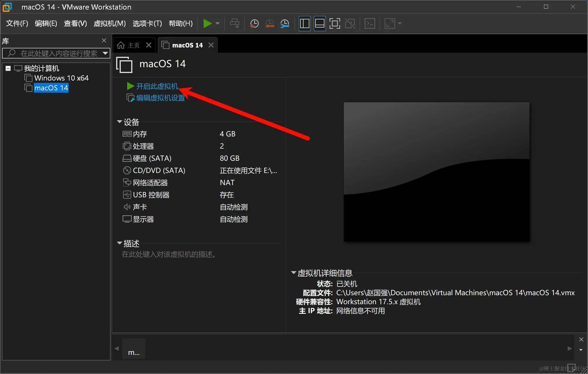Click 开启此虚拟机 link

(x=157, y=86)
